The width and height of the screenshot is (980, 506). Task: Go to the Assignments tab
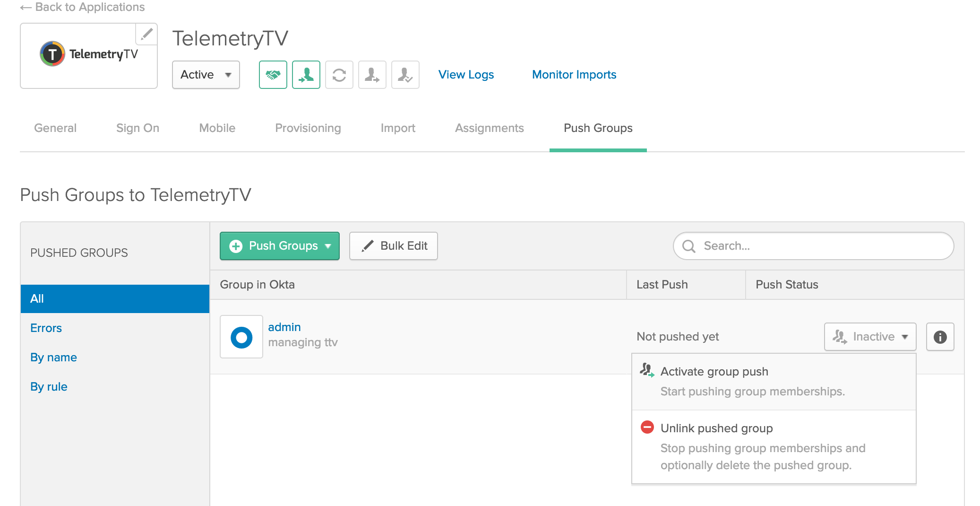click(490, 128)
